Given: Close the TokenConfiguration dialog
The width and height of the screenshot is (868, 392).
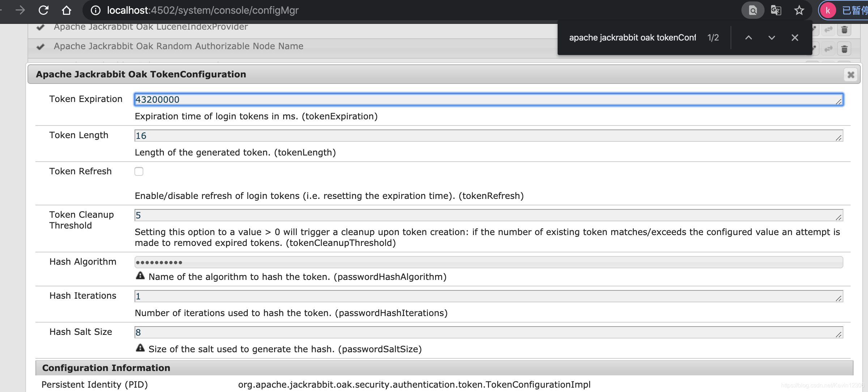Looking at the screenshot, I should click(851, 74).
